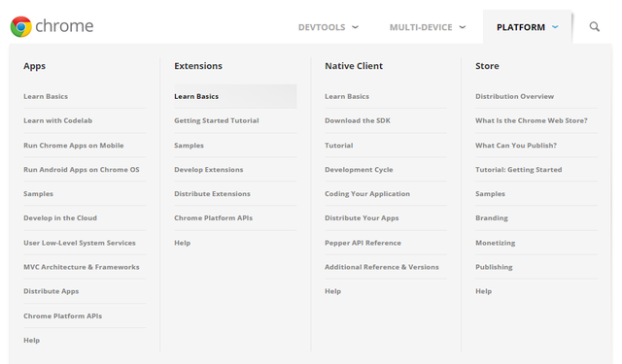The image size is (622, 364).
Task: Go to Publishing
Action: [x=495, y=267]
